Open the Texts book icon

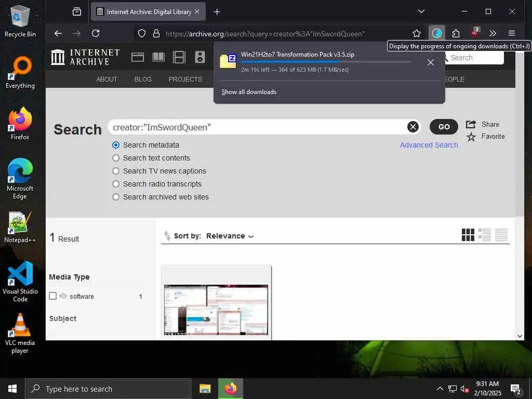pos(158,57)
